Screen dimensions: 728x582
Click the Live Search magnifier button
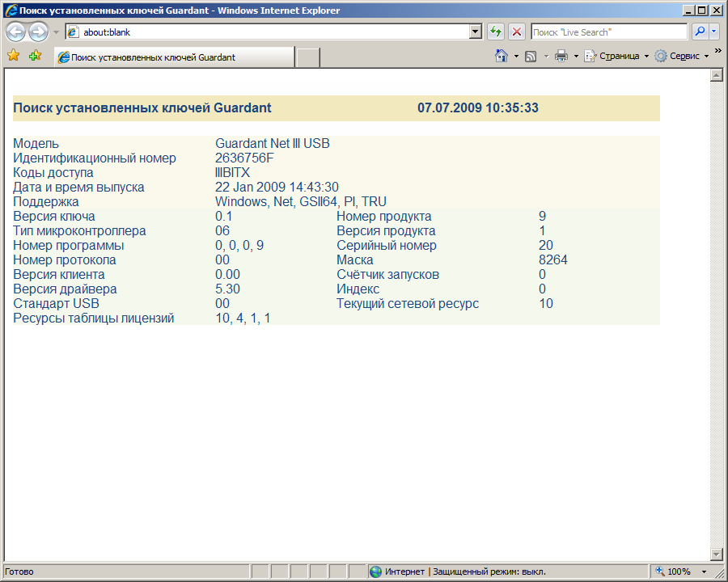point(699,32)
